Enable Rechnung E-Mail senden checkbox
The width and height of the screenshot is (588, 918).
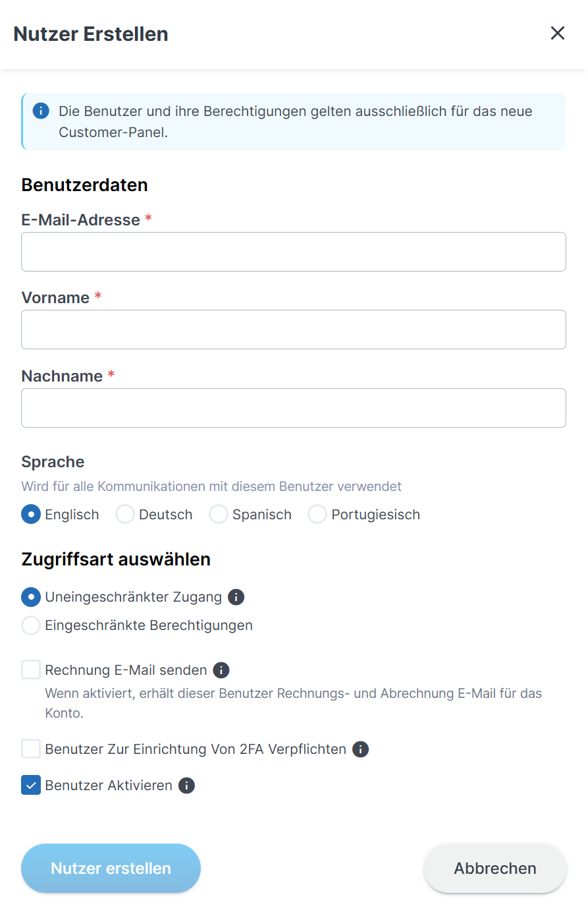(31, 670)
